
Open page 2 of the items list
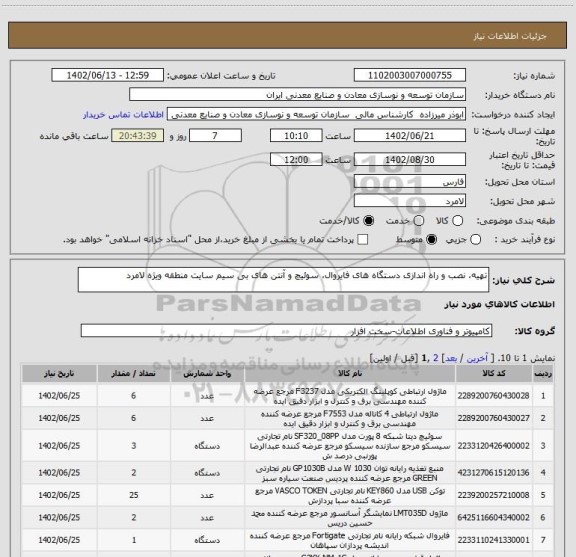(x=436, y=358)
